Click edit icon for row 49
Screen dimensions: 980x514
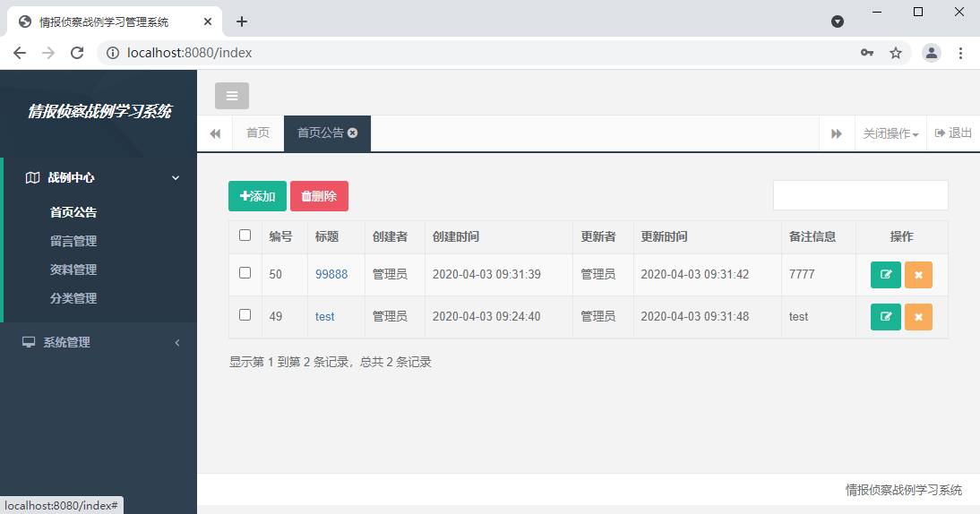(x=885, y=317)
